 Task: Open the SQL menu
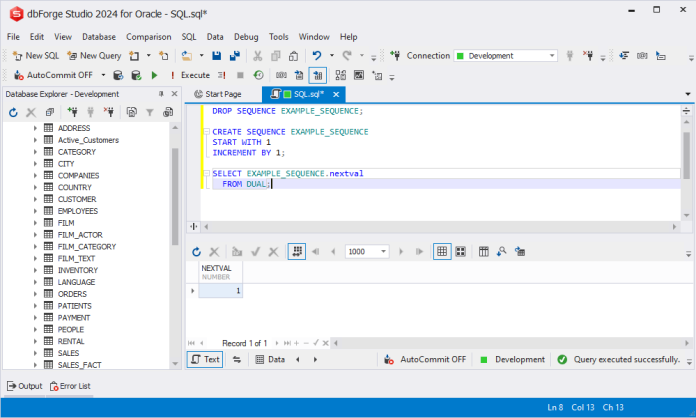click(x=189, y=37)
